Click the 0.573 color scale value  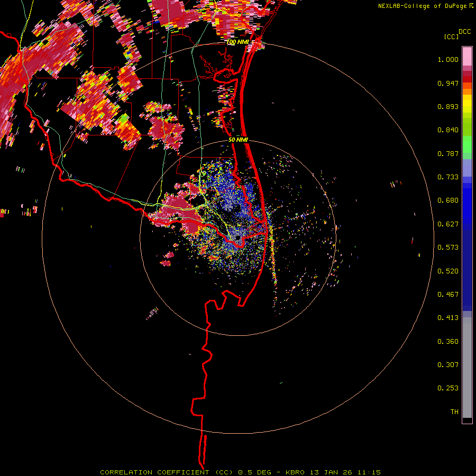pyautogui.click(x=448, y=248)
